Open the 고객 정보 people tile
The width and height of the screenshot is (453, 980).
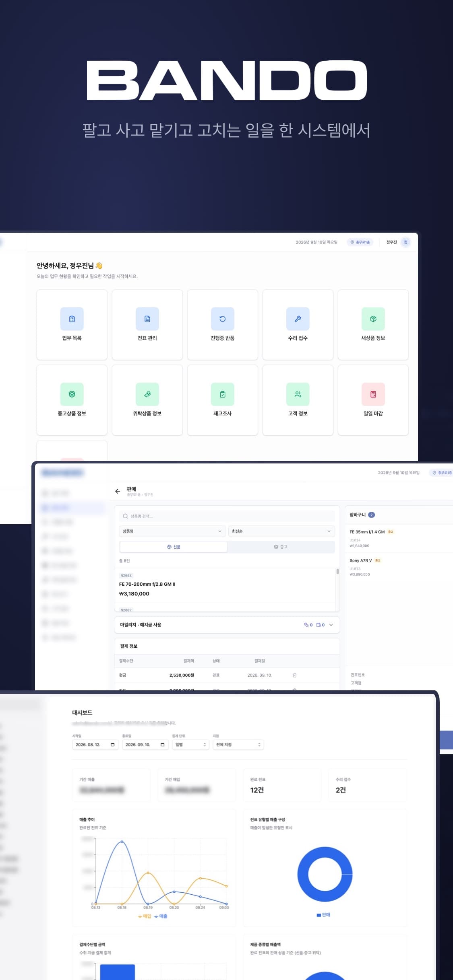point(298,400)
